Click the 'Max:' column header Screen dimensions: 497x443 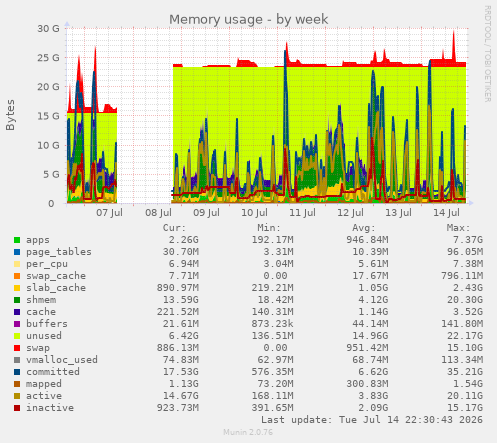click(458, 228)
